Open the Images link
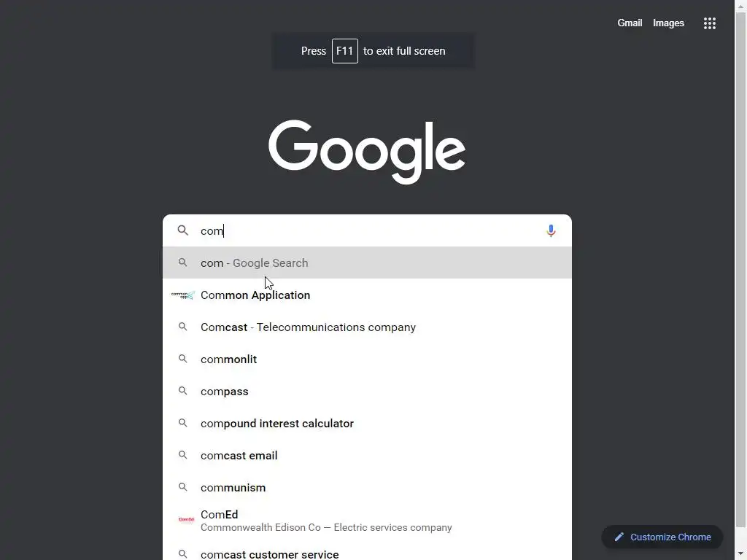Screen dimensions: 747x560 [x=668, y=23]
